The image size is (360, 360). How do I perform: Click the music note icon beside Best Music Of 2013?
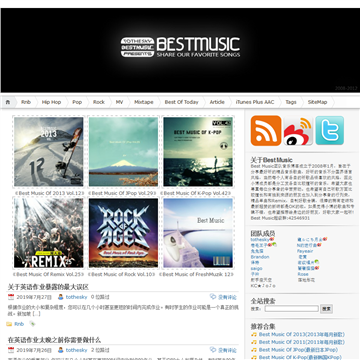[x=254, y=334]
